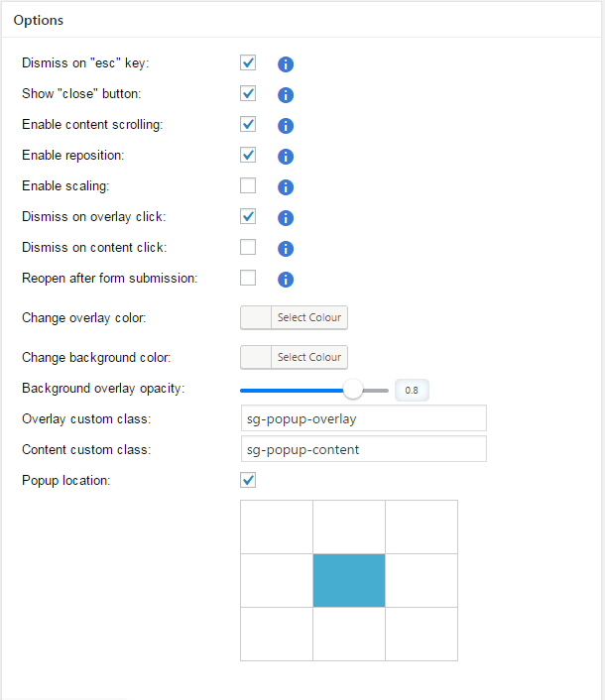This screenshot has height=700, width=605.
Task: Select the top-left popup location cell
Action: 277,526
